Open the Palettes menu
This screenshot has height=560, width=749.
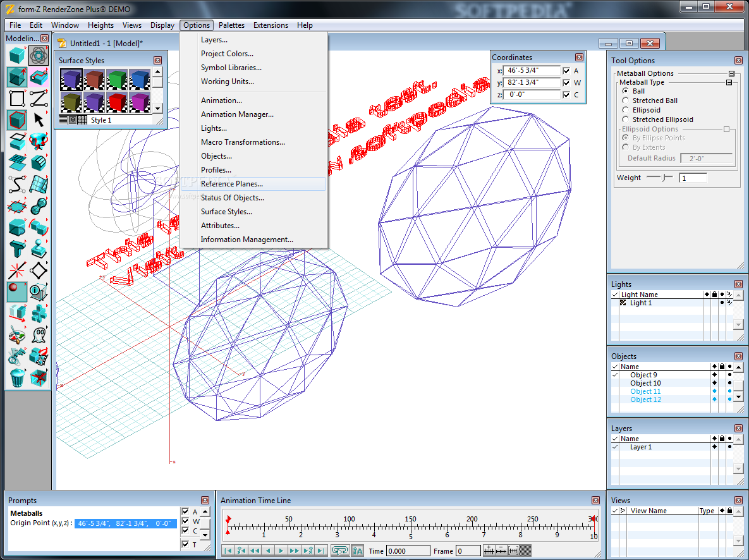click(x=231, y=25)
